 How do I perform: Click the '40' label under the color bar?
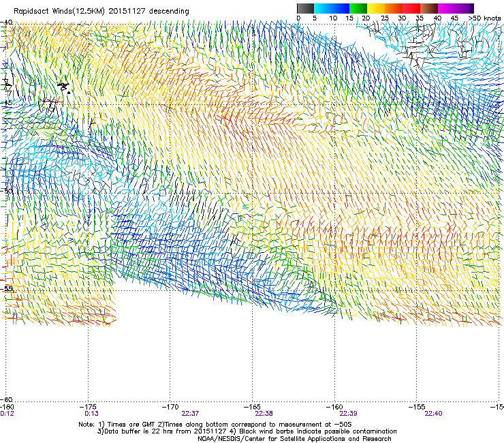(x=437, y=18)
